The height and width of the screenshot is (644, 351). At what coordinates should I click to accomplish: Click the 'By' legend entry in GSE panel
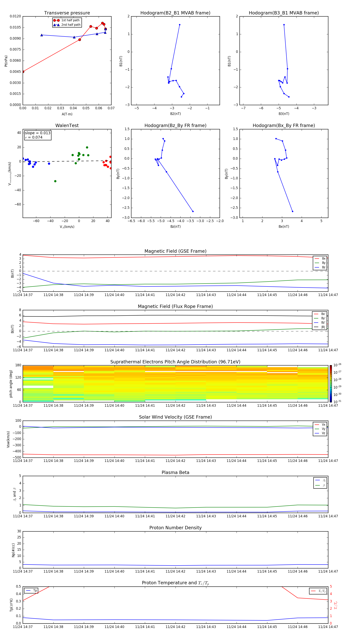[320, 263]
